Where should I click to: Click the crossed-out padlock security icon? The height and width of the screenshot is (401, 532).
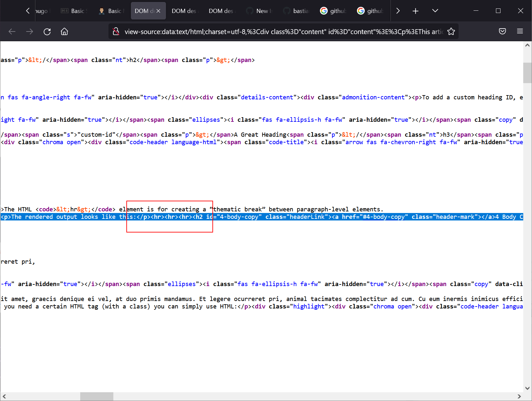click(116, 31)
